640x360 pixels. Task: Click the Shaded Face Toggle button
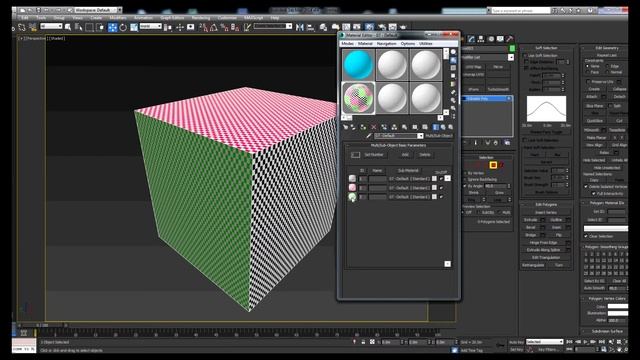tap(546, 132)
